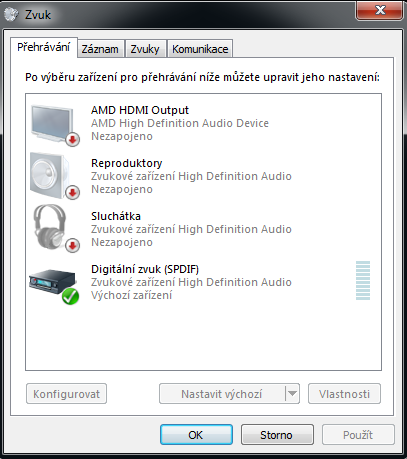Select the Digitální zvuk SPDIF receiver icon

pos(53,282)
